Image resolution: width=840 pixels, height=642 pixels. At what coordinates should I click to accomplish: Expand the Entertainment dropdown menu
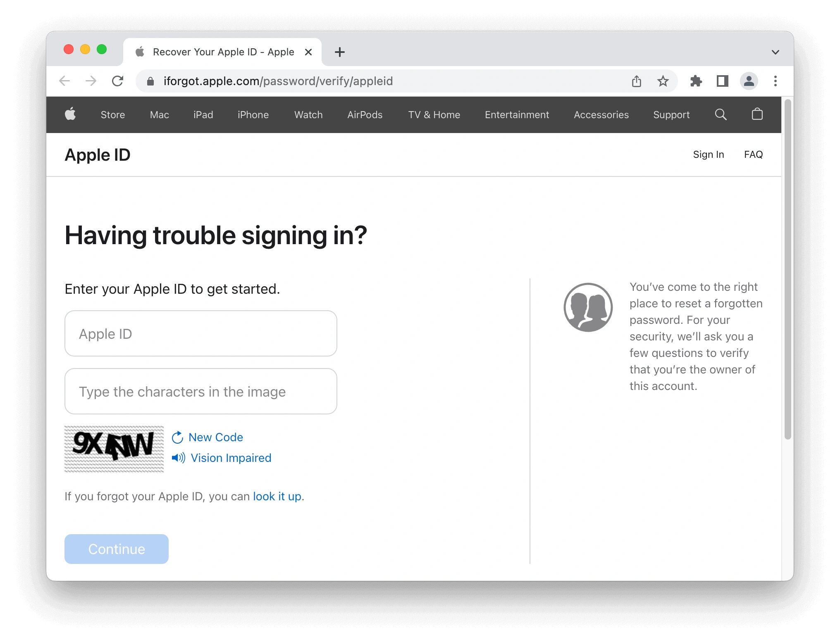click(x=517, y=115)
